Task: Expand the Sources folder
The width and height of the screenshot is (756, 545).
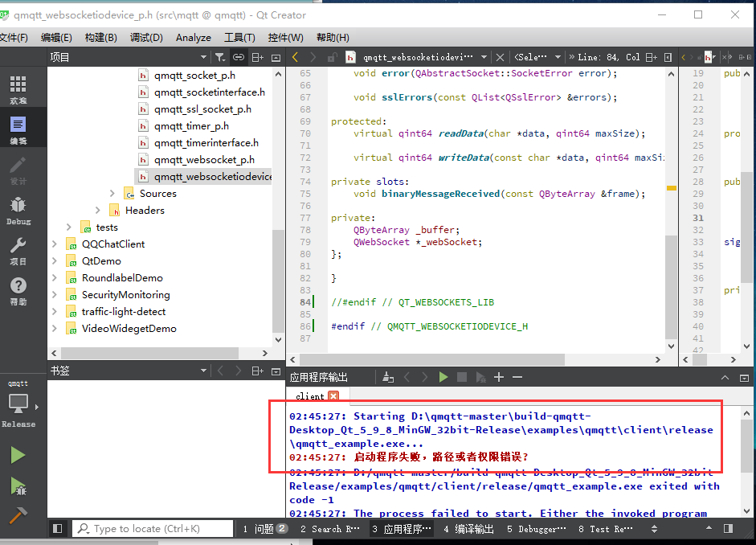Action: pos(112,194)
